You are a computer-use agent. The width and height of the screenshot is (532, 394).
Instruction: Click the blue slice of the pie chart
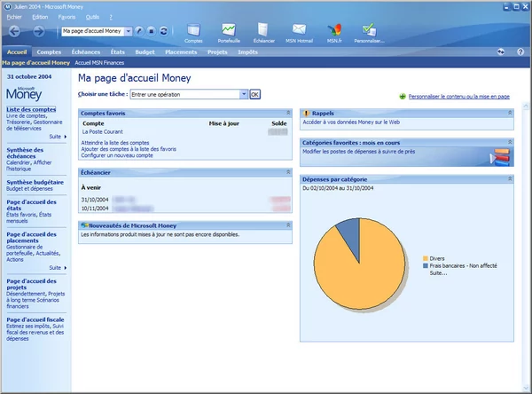tap(351, 234)
